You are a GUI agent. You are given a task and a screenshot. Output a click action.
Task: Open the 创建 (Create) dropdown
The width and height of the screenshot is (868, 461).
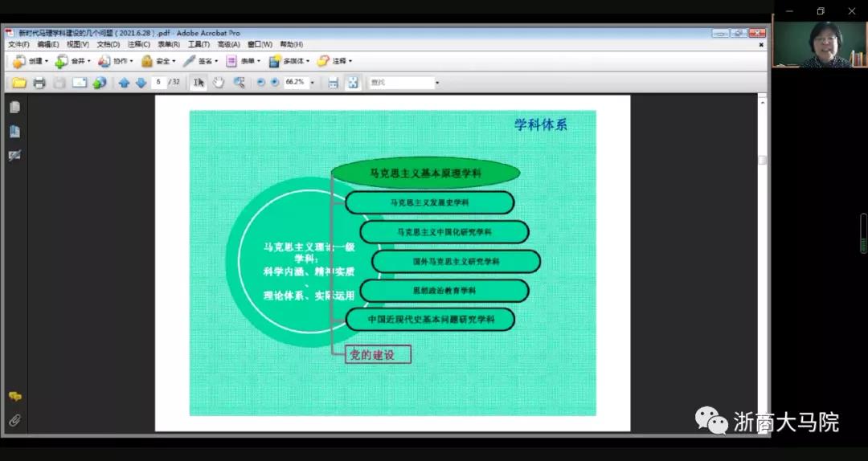pos(31,61)
